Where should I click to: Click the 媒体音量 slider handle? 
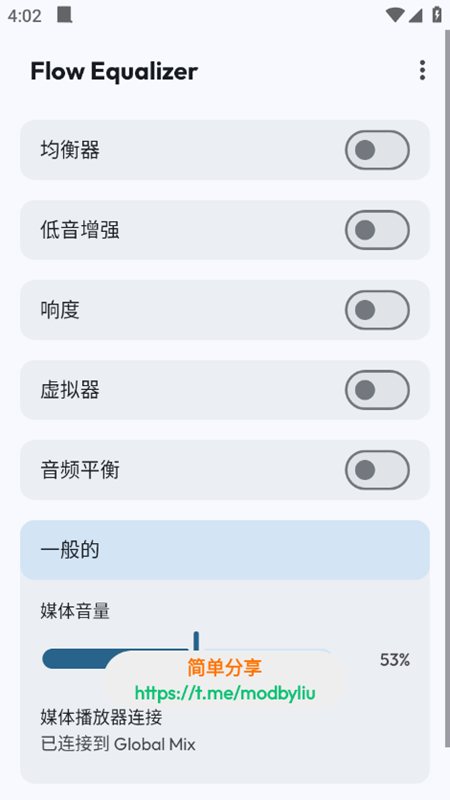point(196,645)
